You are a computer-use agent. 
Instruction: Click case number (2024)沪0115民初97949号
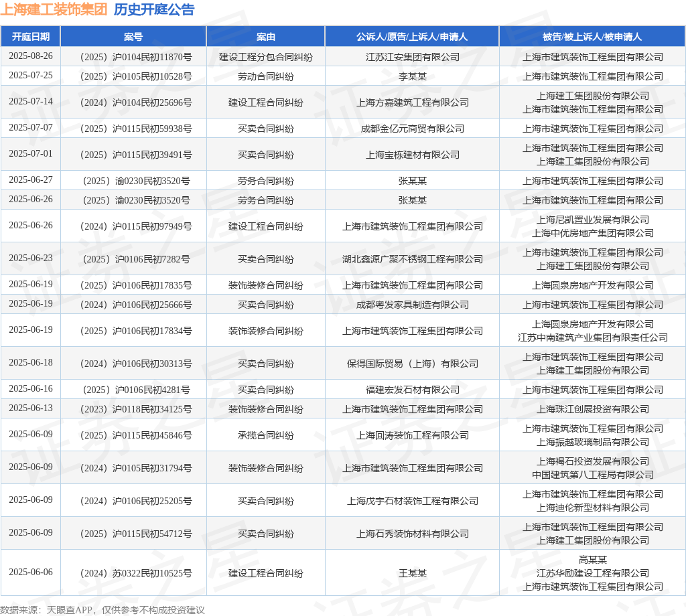pyautogui.click(x=136, y=226)
